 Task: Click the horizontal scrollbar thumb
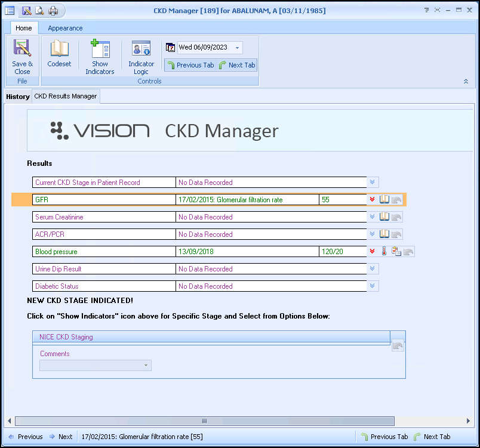(x=204, y=421)
